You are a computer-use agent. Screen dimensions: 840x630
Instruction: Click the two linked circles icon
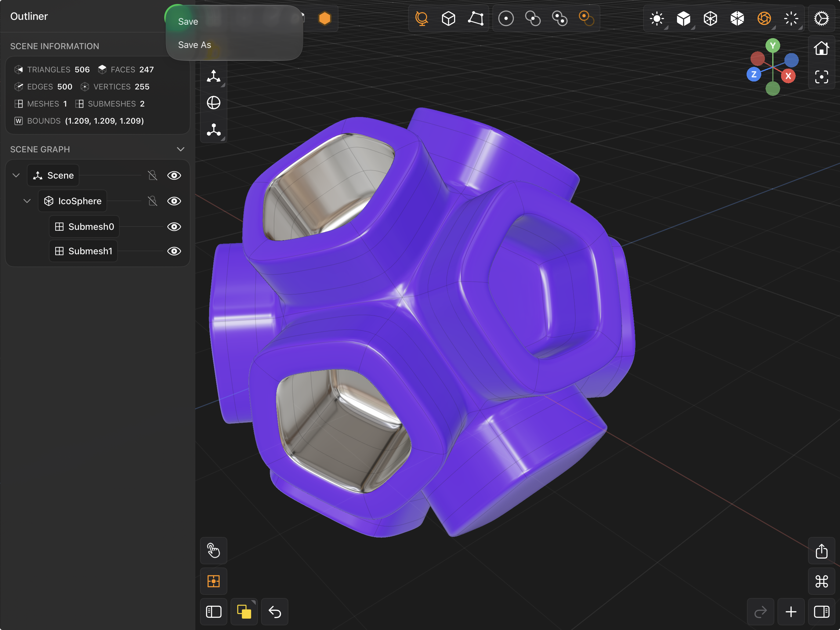533,18
